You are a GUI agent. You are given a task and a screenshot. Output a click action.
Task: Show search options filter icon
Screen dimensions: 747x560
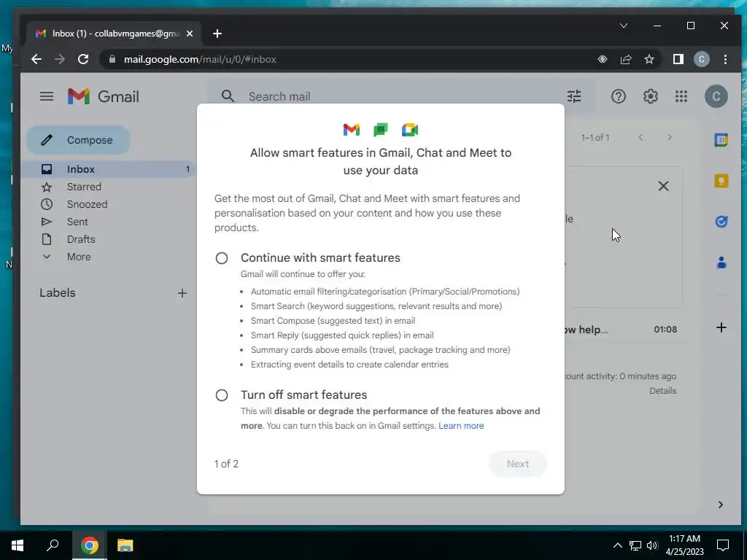tap(574, 97)
